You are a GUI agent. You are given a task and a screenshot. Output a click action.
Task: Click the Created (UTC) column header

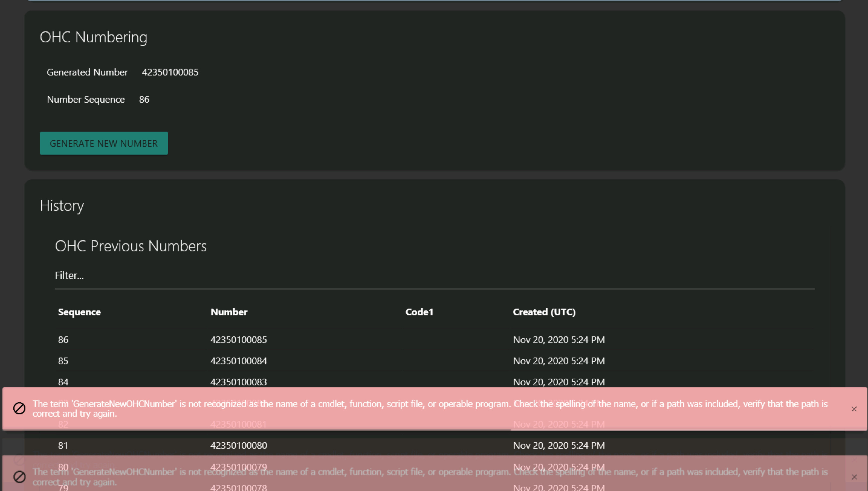click(x=544, y=312)
